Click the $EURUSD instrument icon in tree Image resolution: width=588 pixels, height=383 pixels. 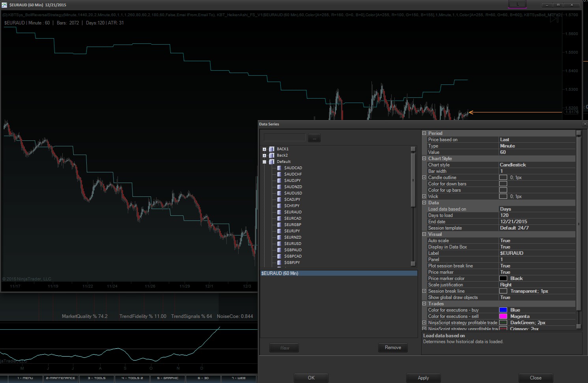[279, 244]
